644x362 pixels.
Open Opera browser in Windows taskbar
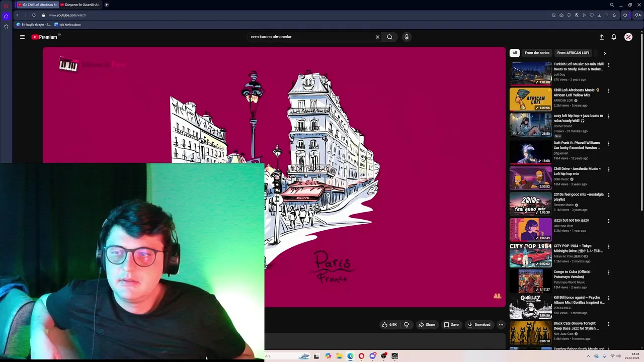coord(361,356)
